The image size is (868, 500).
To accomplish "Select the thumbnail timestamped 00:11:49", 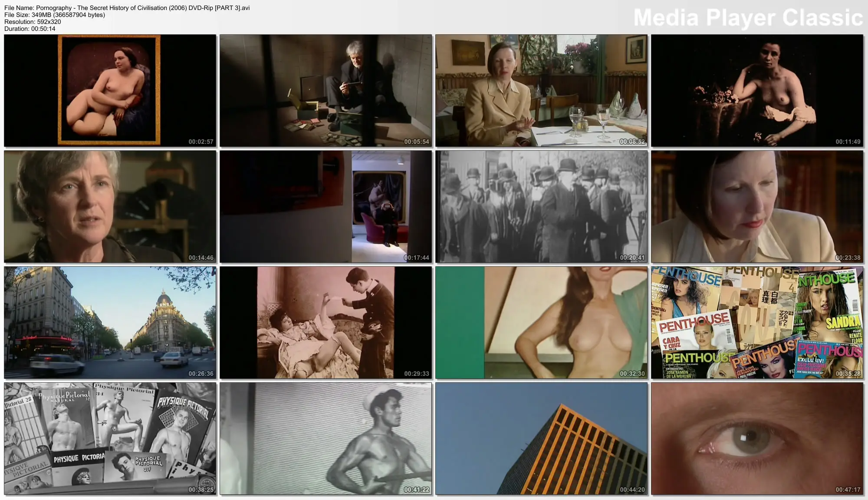I will pos(757,90).
